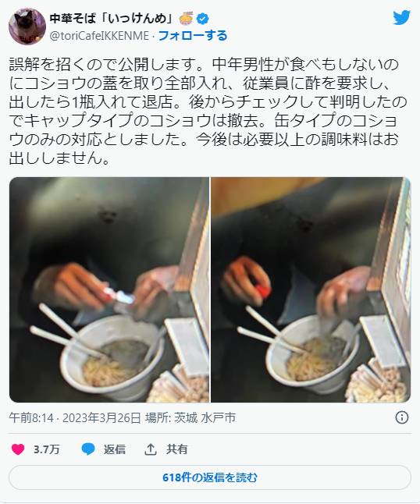Screen dimensions: 420x504
Task: Open the right tweet photo
Action: point(311,289)
